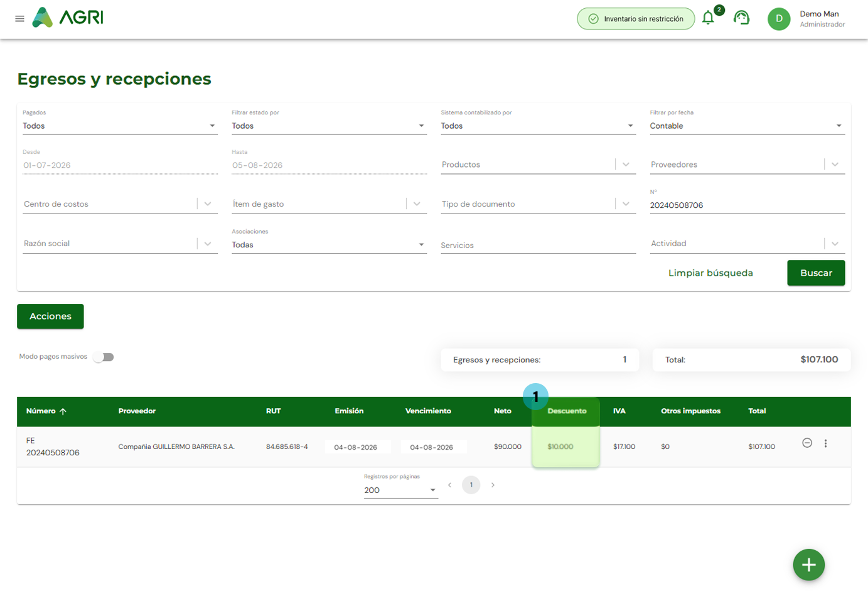Click the Total summary $107.100

[752, 360]
